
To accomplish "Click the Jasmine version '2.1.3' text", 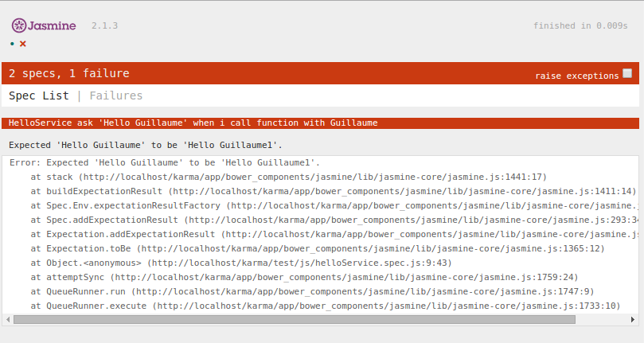I will pos(105,26).
